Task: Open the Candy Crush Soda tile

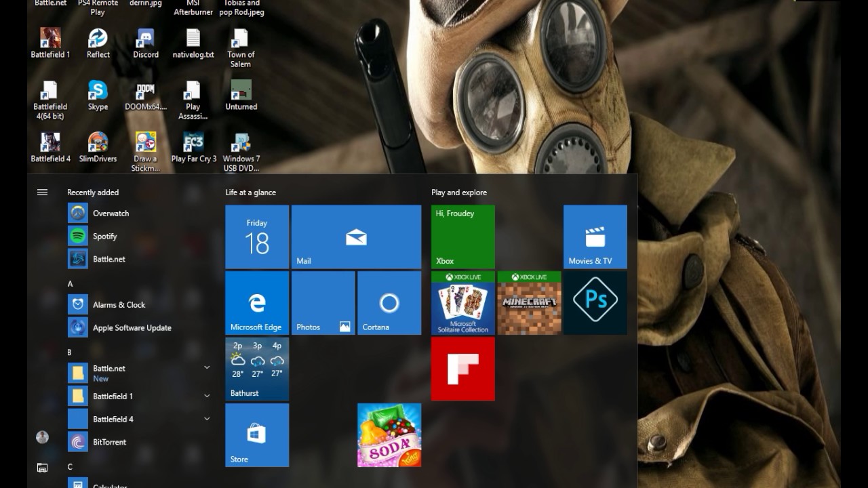Action: (x=389, y=435)
